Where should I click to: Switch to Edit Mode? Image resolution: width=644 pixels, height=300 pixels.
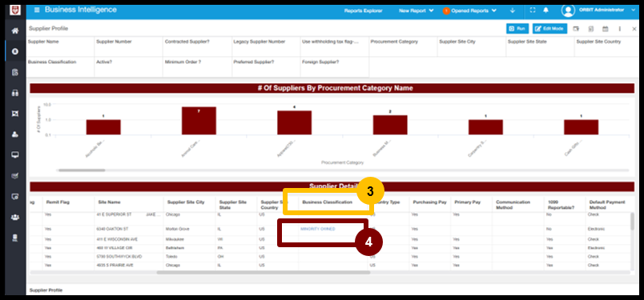tap(550, 29)
